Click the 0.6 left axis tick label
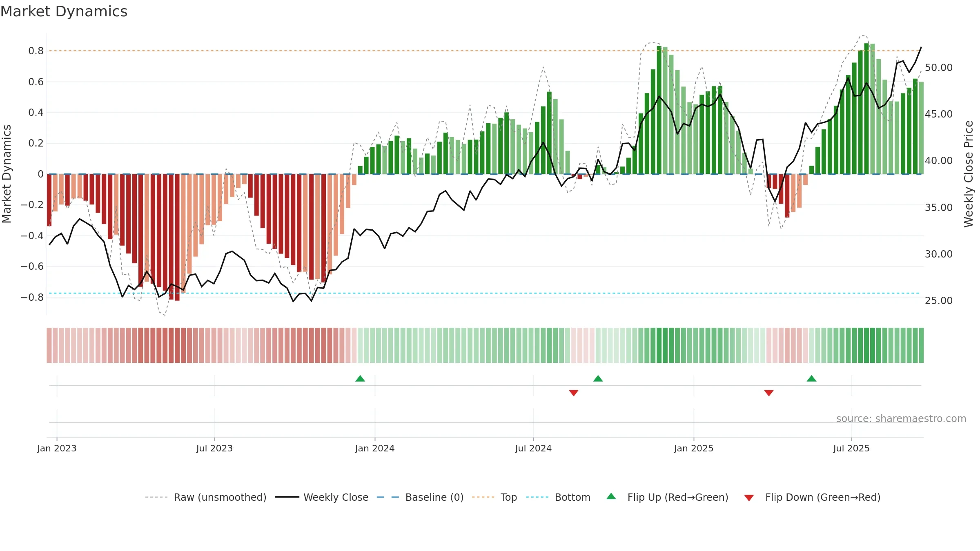The height and width of the screenshot is (551, 980). pos(36,82)
